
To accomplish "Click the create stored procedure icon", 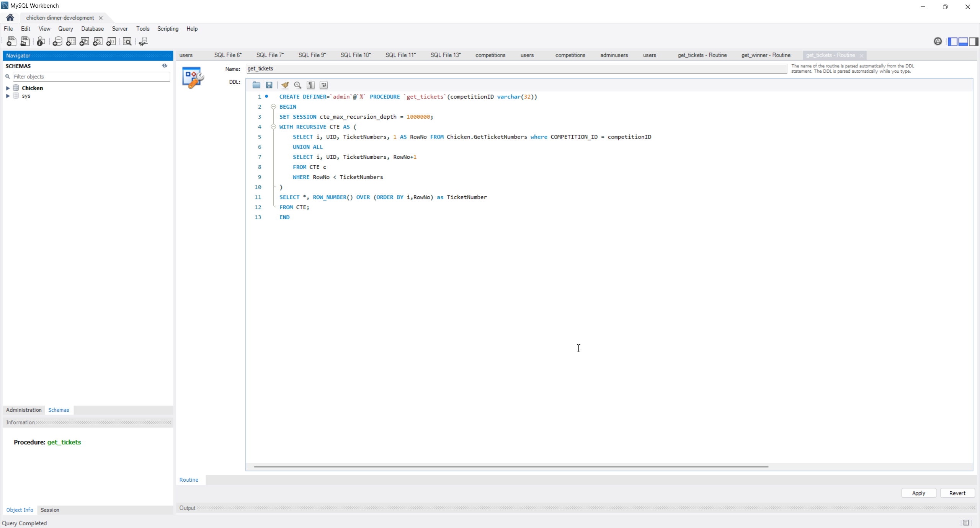I will click(x=98, y=41).
